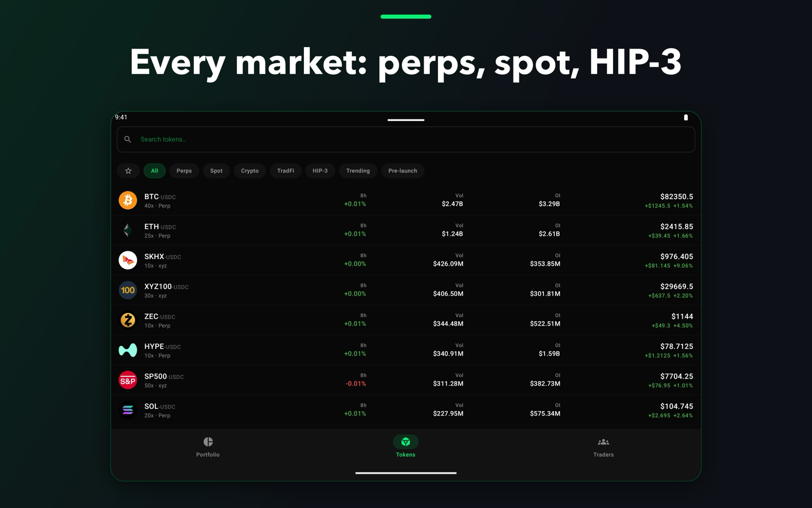Click the Portfolio pie chart icon
The image size is (812, 508).
[208, 442]
